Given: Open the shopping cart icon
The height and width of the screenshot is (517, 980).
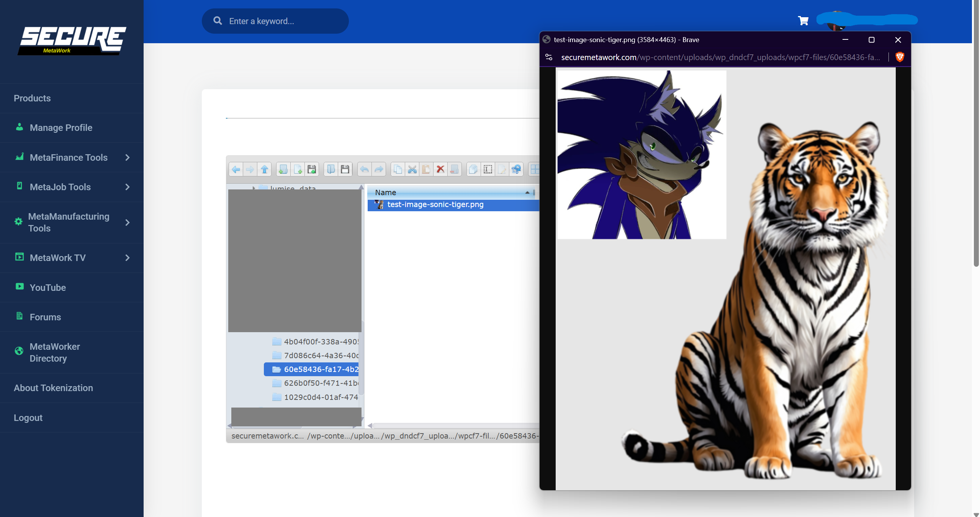Looking at the screenshot, I should 803,21.
